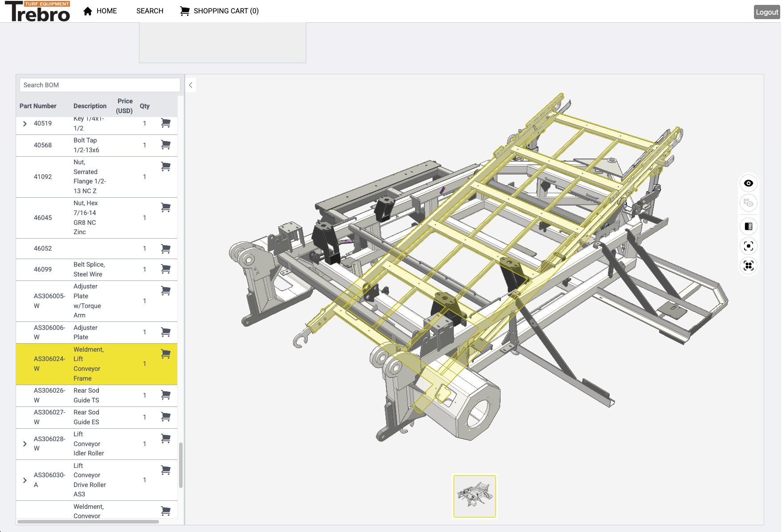The height and width of the screenshot is (532, 782).
Task: Click the Trebro Turf Equipment logo
Action: tap(38, 12)
